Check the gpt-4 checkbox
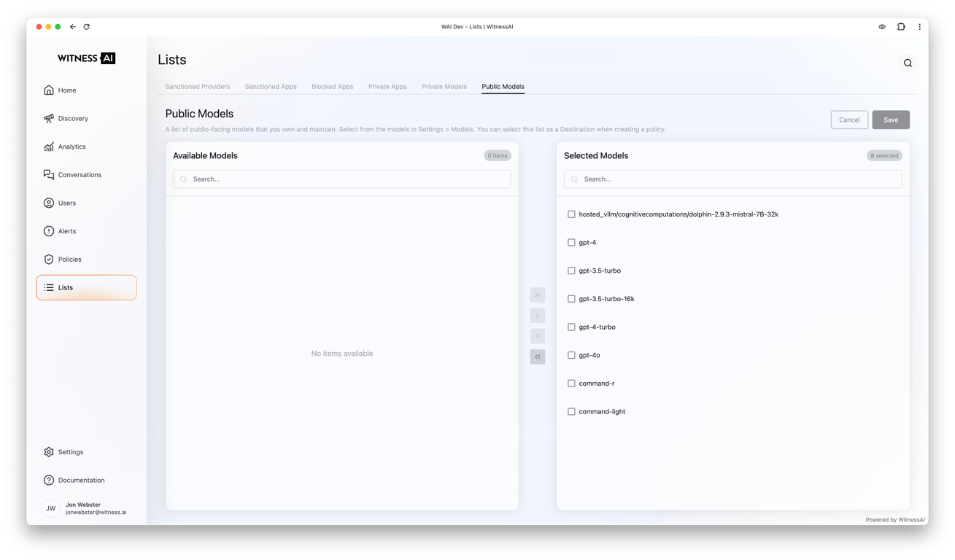 (571, 243)
